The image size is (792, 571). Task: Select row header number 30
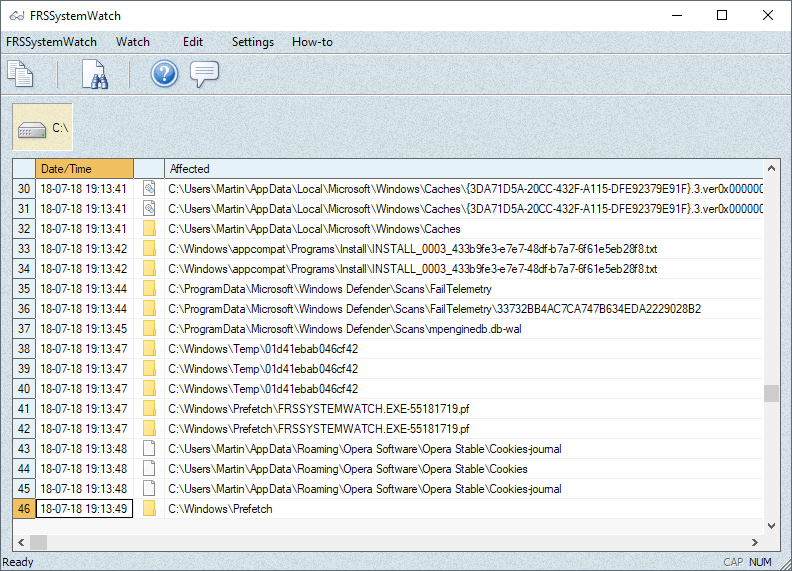click(x=24, y=189)
